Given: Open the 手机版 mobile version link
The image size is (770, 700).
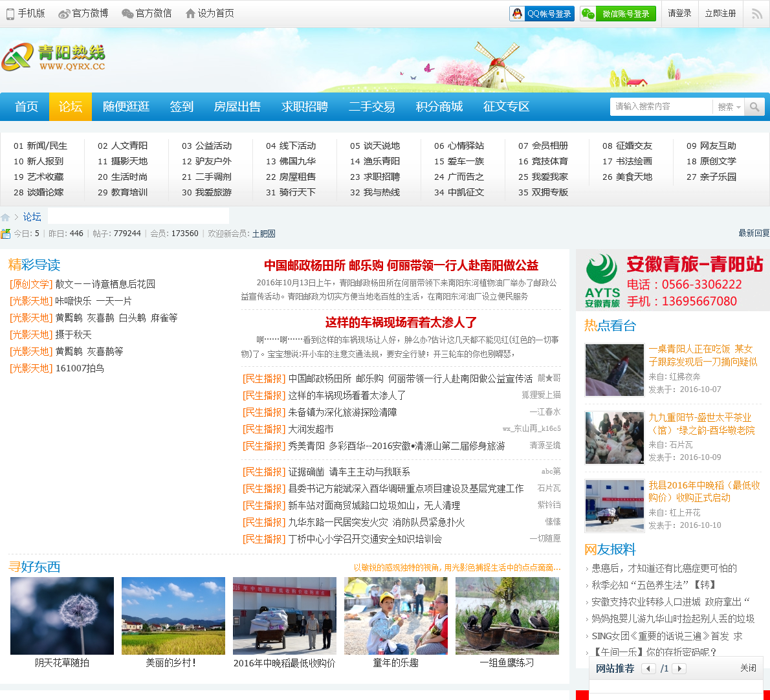Looking at the screenshot, I should click(x=25, y=13).
